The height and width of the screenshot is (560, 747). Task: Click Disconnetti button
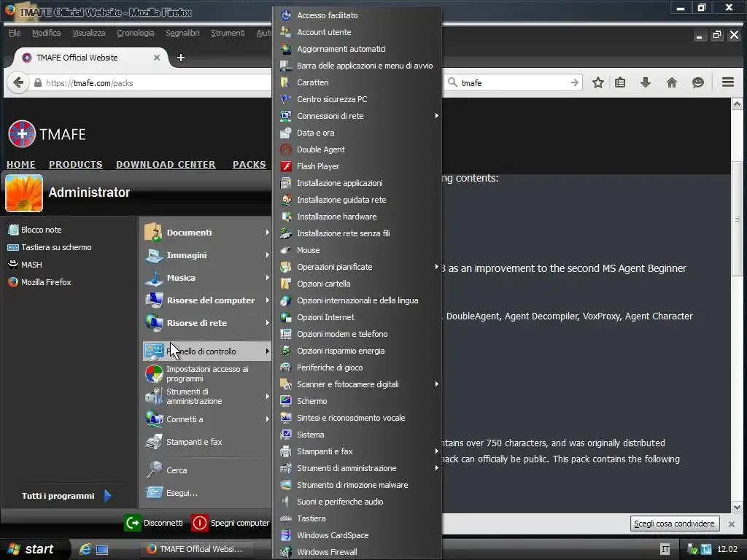[154, 523]
